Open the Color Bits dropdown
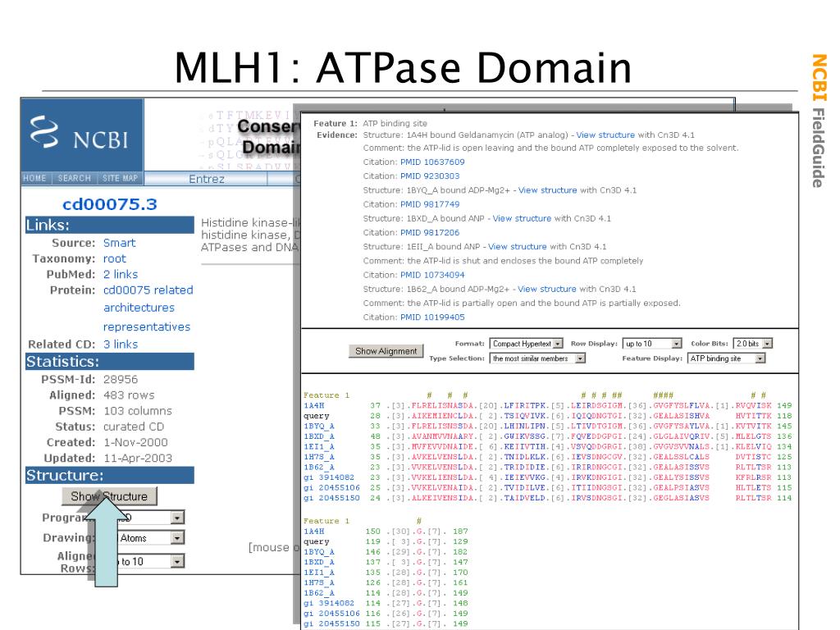 pos(753,344)
